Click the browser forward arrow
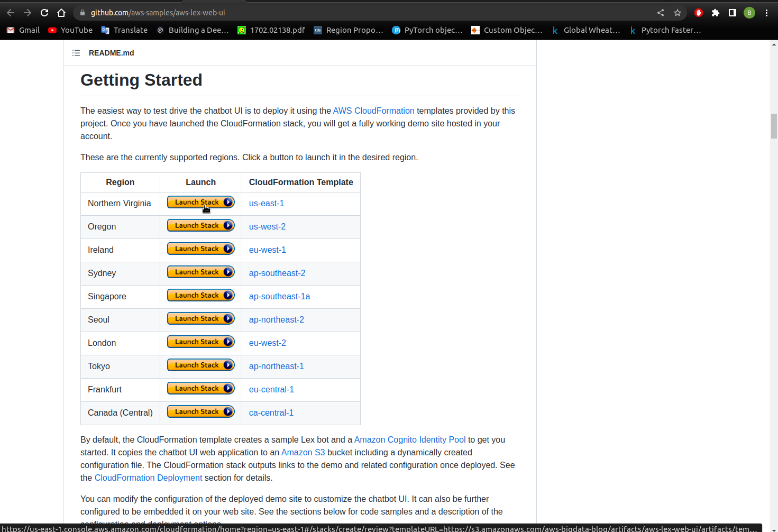Viewport: 778px width, 532px height. coord(28,13)
